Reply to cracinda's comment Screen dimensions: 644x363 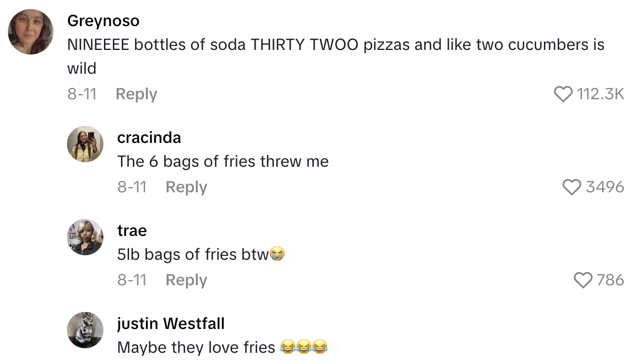(186, 187)
